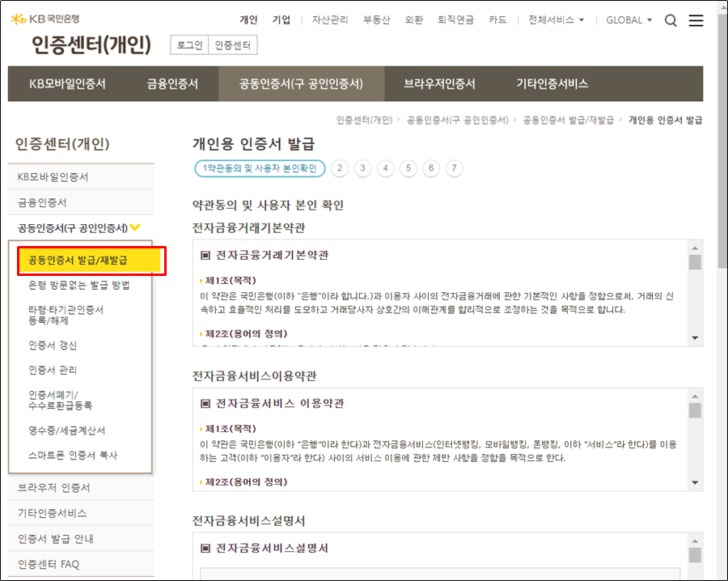
Task: Open the search magnifier icon
Action: [671, 21]
